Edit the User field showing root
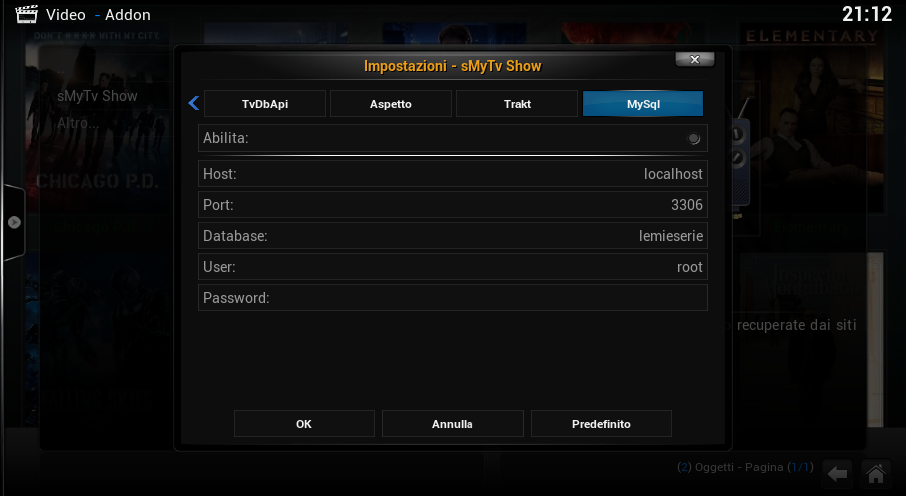Image resolution: width=906 pixels, height=496 pixels. [452, 266]
